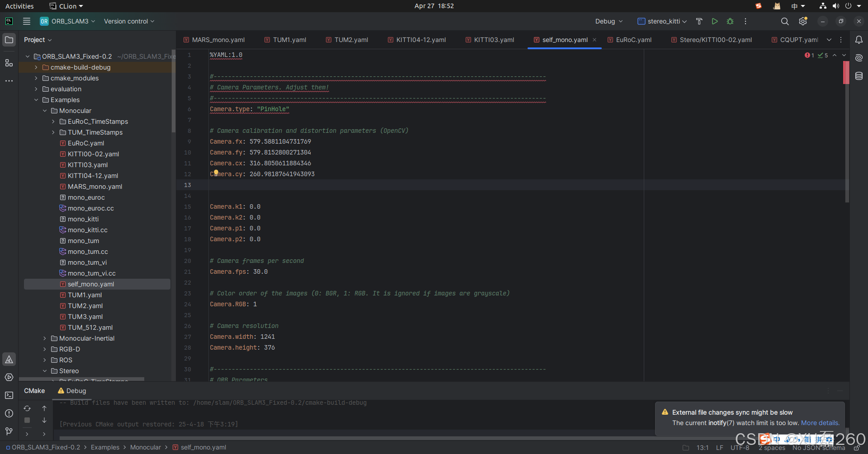Open Search Everywhere magnifier

coord(785,21)
